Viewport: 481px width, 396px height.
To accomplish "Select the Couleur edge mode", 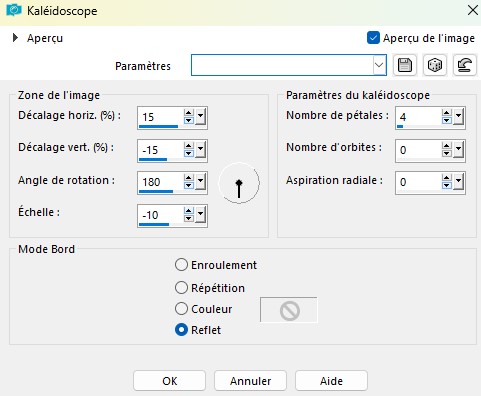I will click(x=181, y=309).
